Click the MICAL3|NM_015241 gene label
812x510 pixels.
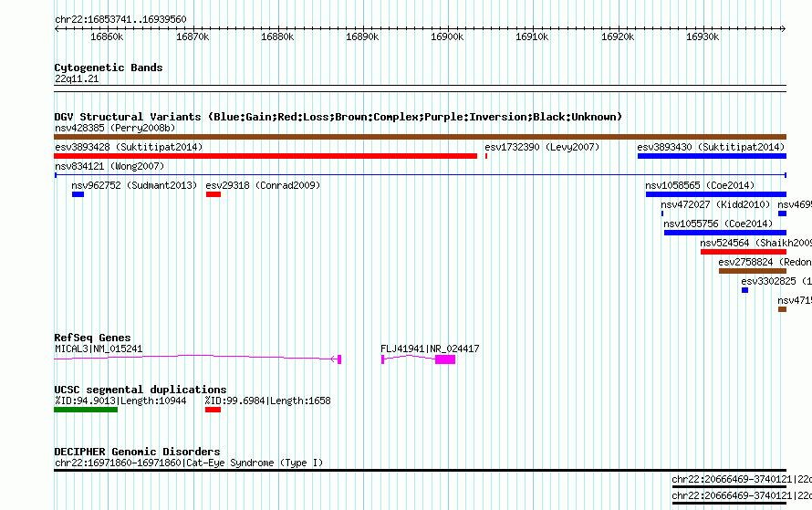(x=99, y=349)
